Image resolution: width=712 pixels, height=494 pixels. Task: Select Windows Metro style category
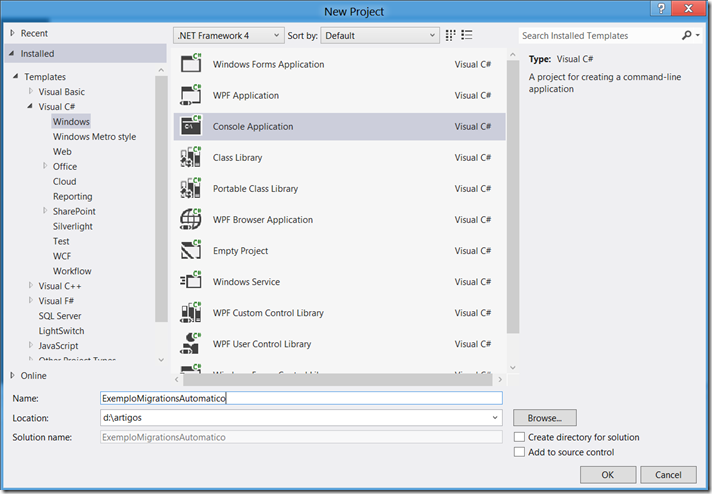tap(94, 137)
